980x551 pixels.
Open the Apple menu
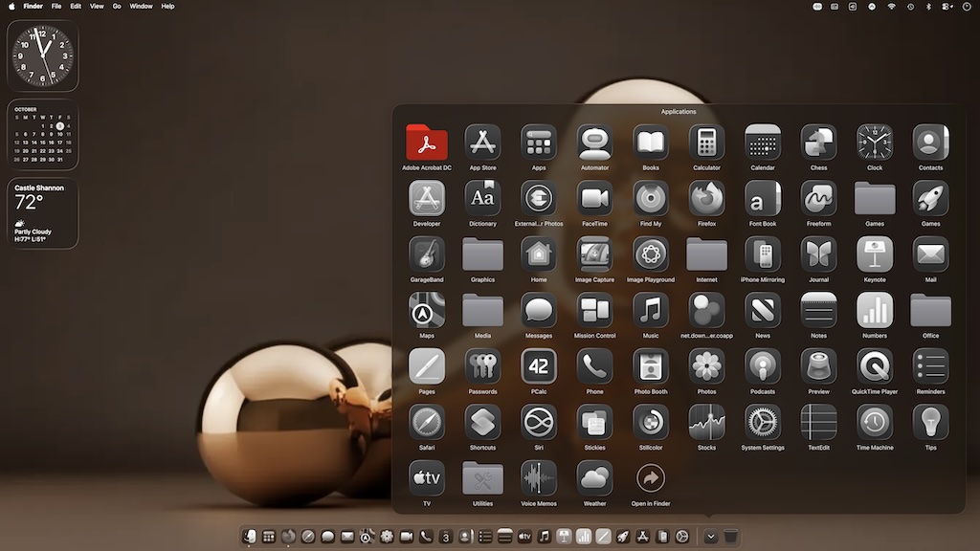(11, 7)
